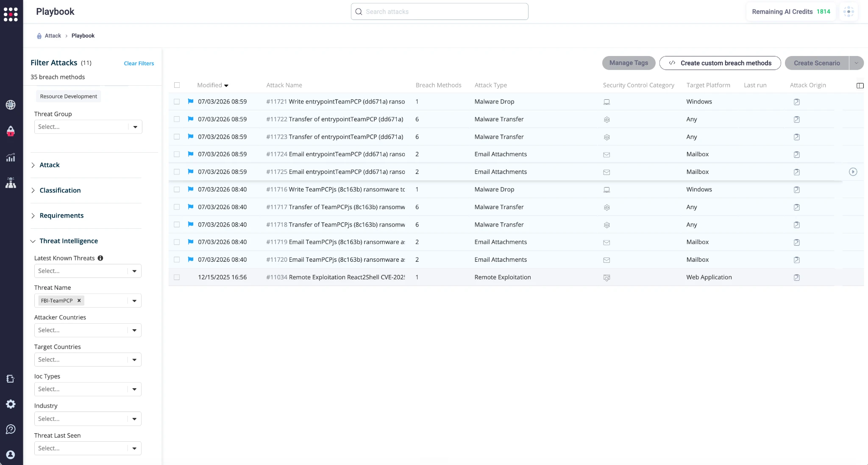
Task: Go to the Attack breadcrumb
Action: pos(53,36)
